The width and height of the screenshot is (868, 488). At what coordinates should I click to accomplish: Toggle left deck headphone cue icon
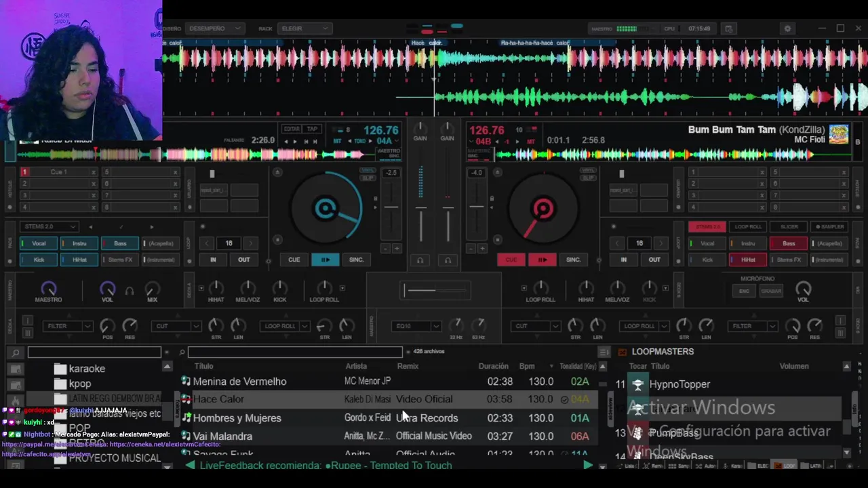[420, 260]
